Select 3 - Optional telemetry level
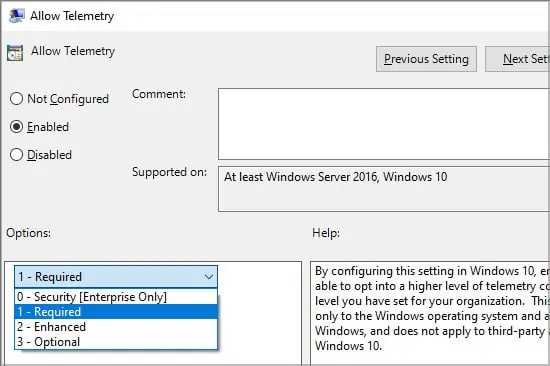Viewport: 550px width, 366px height. 116,342
